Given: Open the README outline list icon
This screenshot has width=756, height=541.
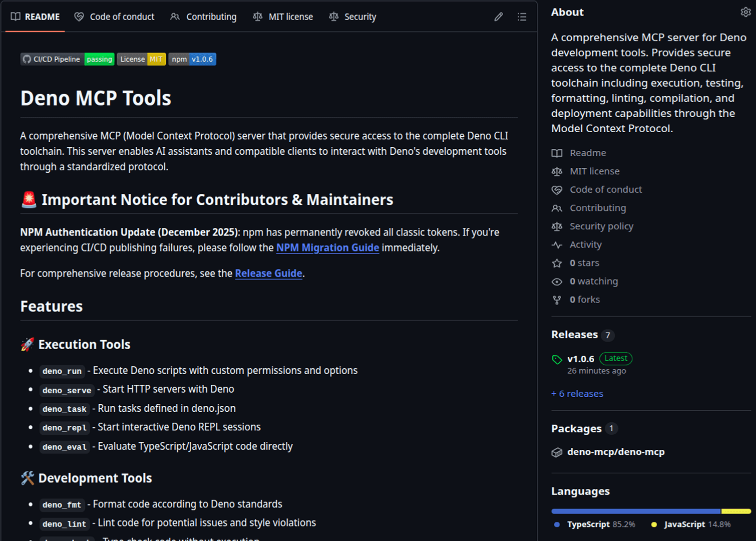Looking at the screenshot, I should coord(522,17).
